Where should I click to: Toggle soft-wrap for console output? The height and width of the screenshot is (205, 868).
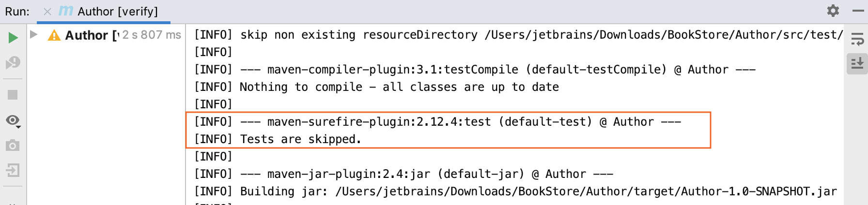point(857,40)
